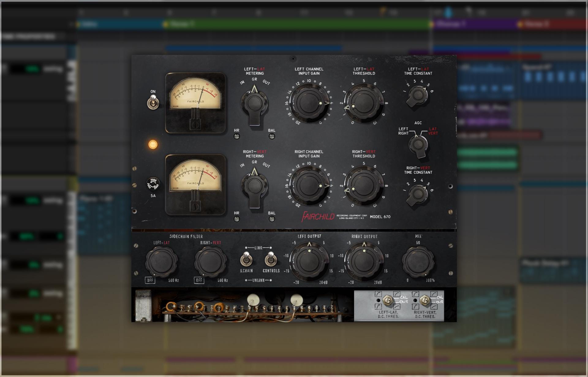Click the Left Output knob
Image resolution: width=588 pixels, height=377 pixels.
(x=309, y=261)
